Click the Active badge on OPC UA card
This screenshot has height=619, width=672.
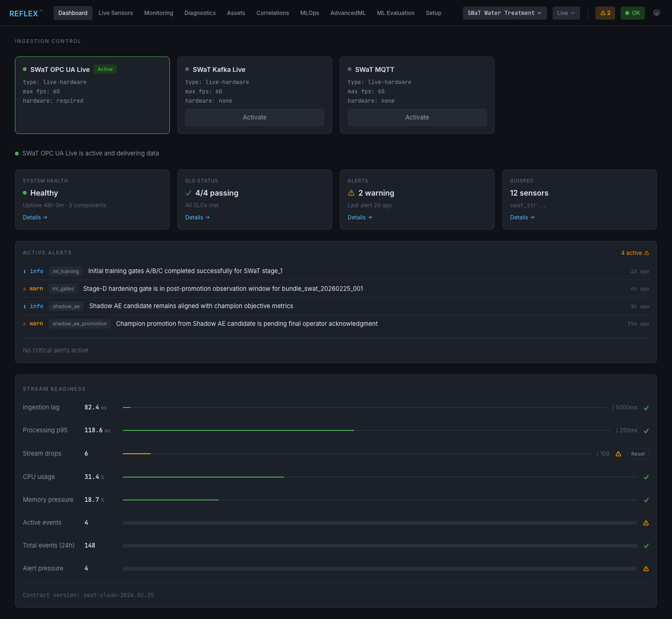[105, 69]
